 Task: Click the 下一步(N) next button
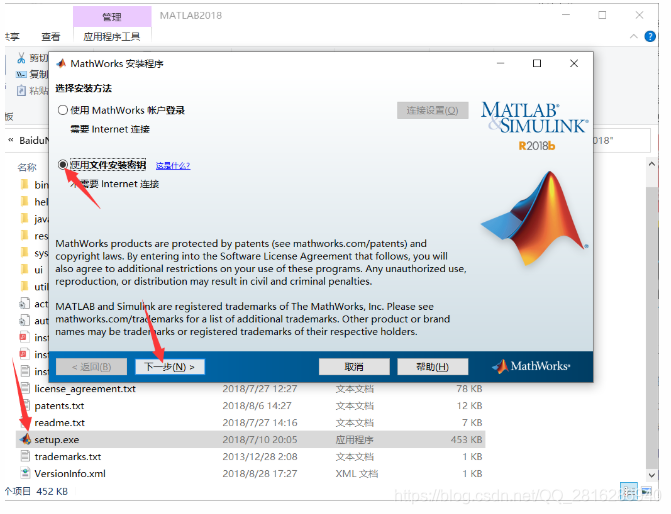pos(170,367)
